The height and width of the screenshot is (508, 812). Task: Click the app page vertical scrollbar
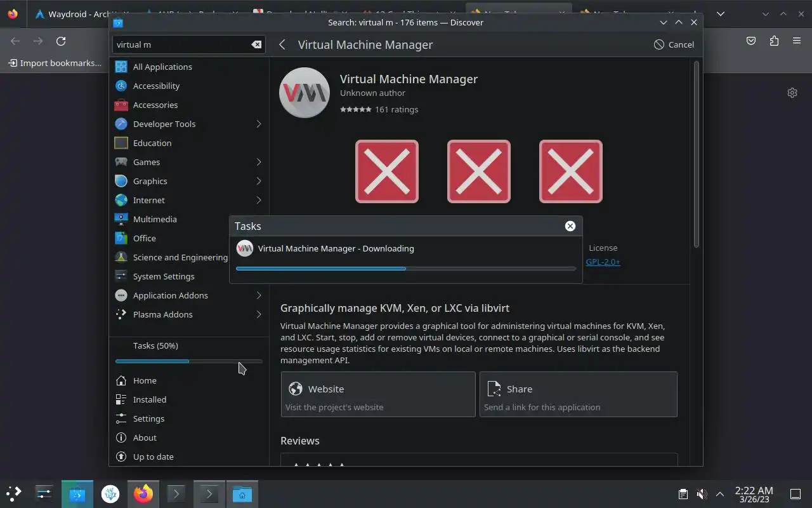697,154
